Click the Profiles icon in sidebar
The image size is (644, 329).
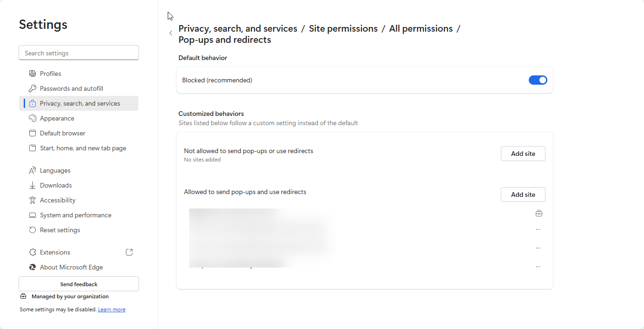coord(33,74)
